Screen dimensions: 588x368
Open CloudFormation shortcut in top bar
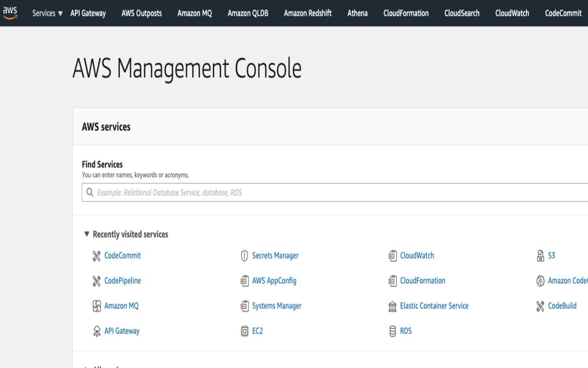coord(406,13)
